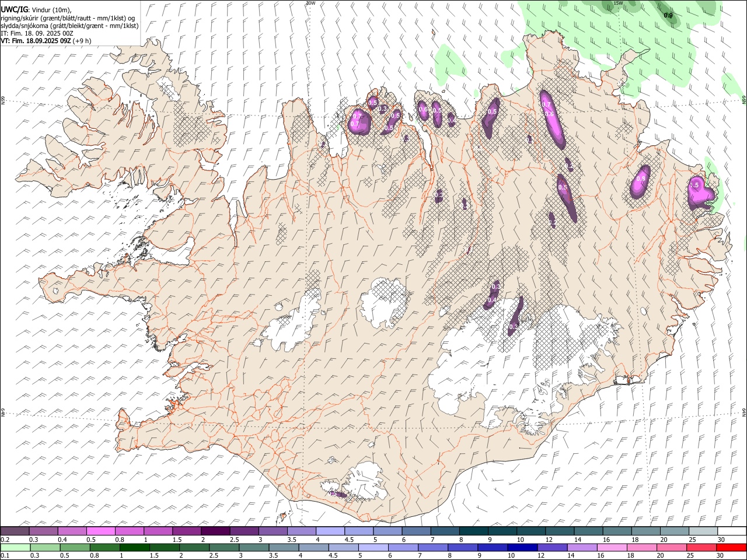Image resolution: width=747 pixels, height=560 pixels.
Task: Click the '0.8' value on the eastern snow cell
Action: (641, 178)
